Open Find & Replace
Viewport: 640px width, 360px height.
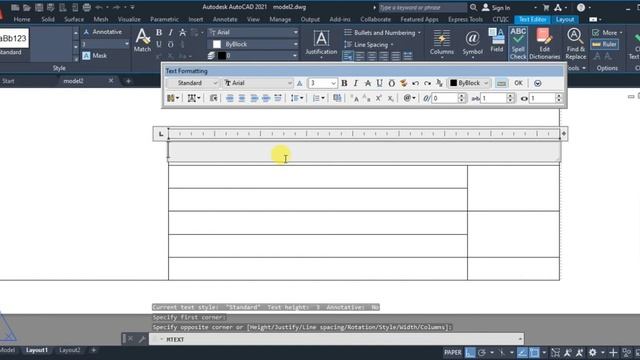point(576,43)
